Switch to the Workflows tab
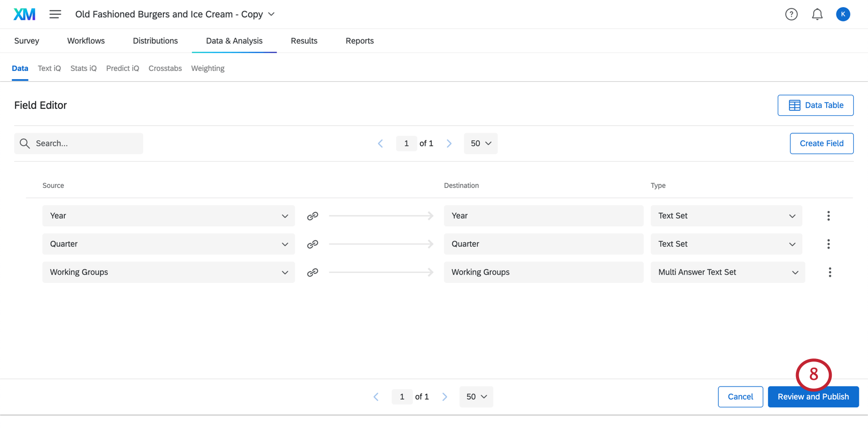This screenshot has width=868, height=433. 86,41
